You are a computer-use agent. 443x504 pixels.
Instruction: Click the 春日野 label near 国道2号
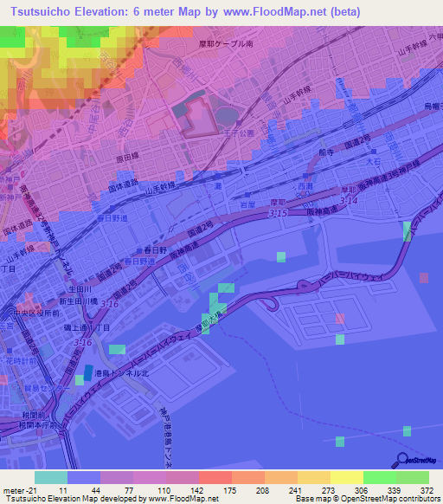156,250
